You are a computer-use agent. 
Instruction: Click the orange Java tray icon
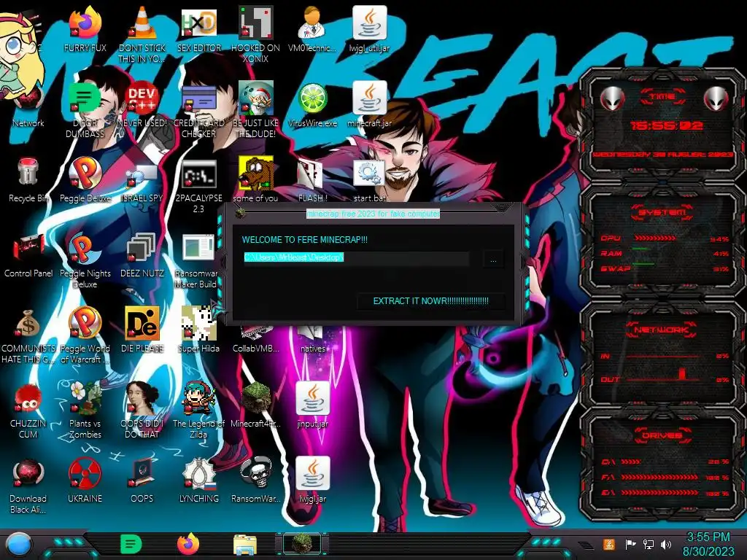pyautogui.click(x=609, y=544)
